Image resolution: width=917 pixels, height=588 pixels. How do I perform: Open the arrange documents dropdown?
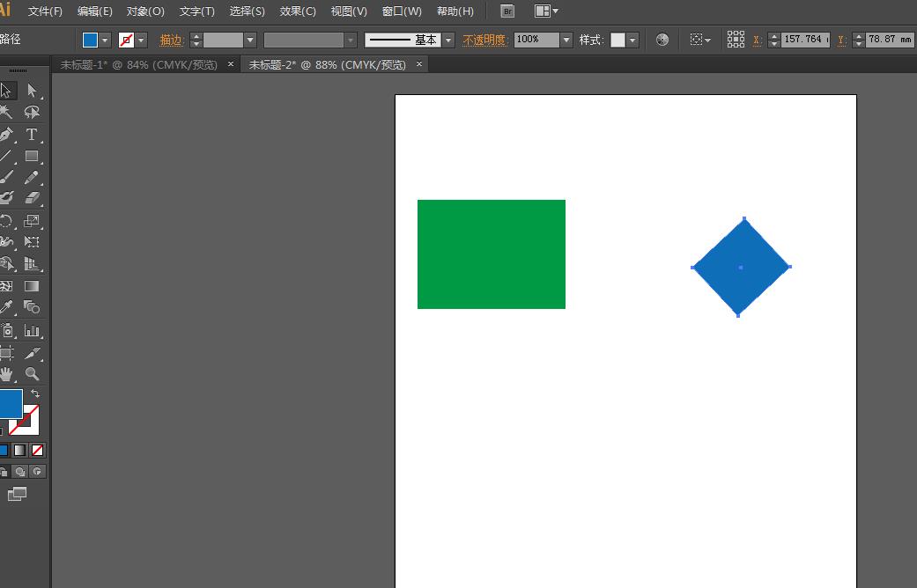pos(547,11)
